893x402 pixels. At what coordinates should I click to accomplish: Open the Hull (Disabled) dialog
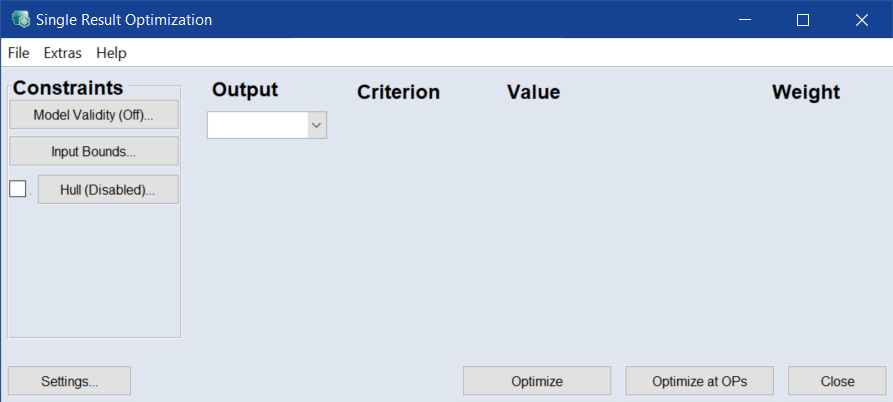point(108,190)
